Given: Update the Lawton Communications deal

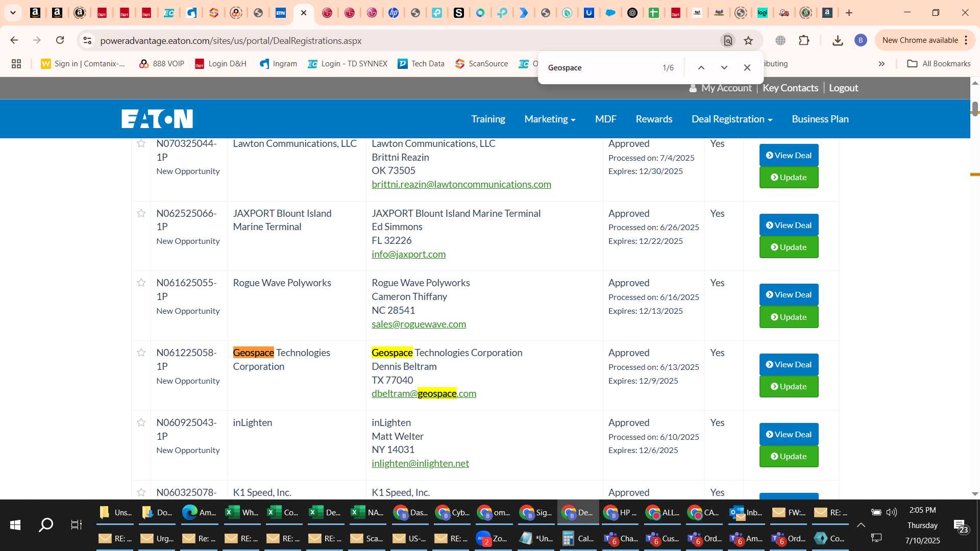Looking at the screenshot, I should 789,177.
